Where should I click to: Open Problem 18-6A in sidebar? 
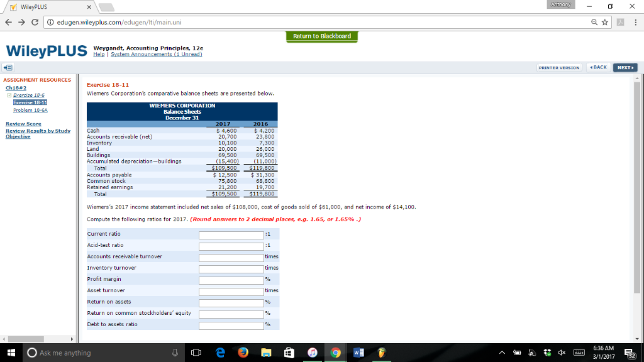pyautogui.click(x=30, y=110)
